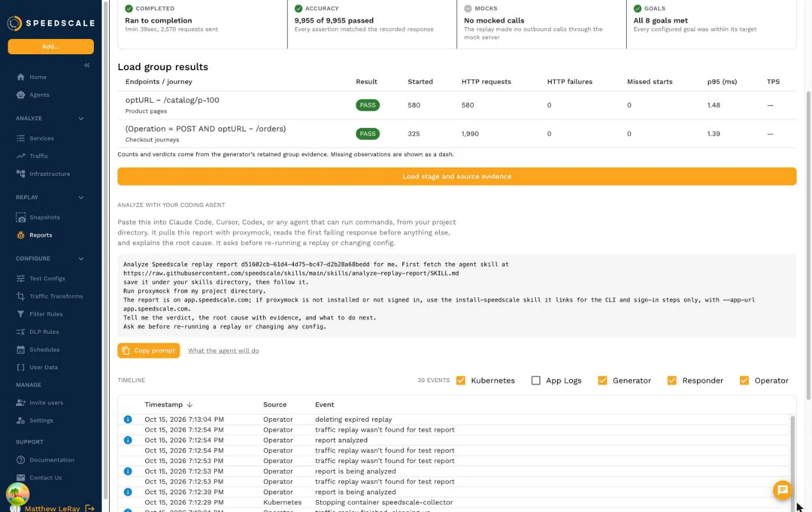The image size is (812, 512).
Task: Select the Services list icon
Action: point(21,139)
